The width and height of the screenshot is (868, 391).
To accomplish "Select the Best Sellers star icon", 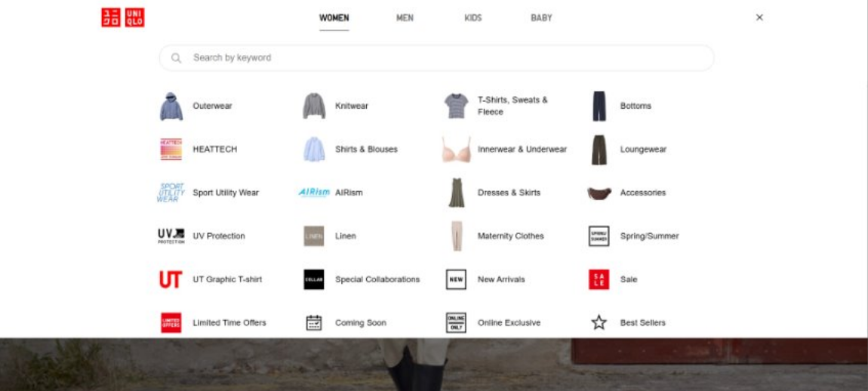I will [x=599, y=322].
